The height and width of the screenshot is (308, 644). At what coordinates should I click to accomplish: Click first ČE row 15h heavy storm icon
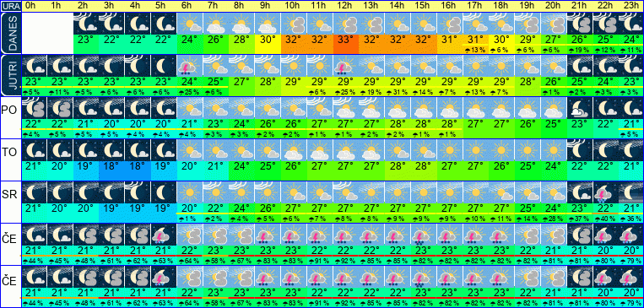coord(424,235)
